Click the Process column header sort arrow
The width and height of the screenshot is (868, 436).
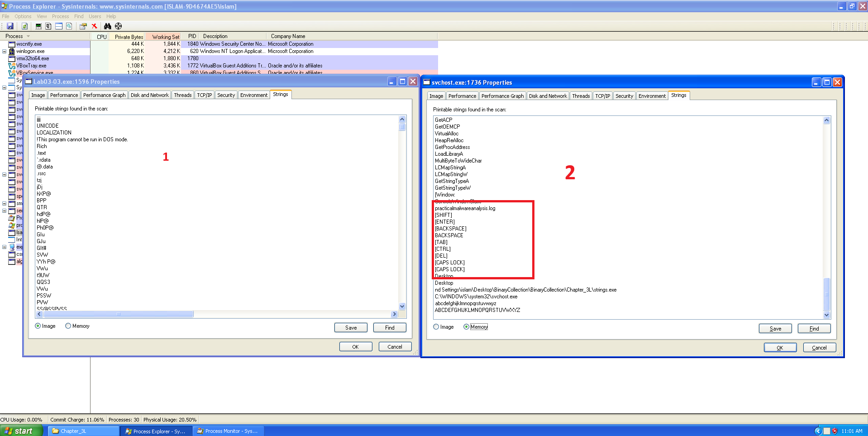28,36
